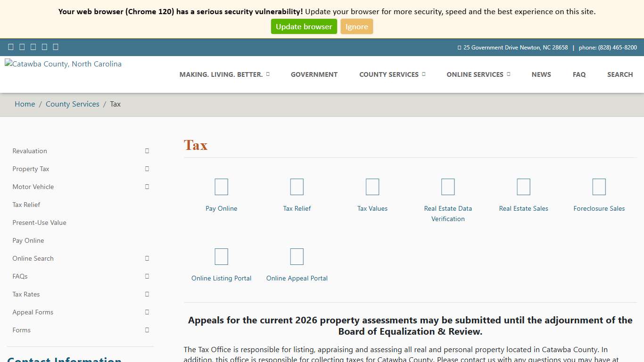The width and height of the screenshot is (644, 362).
Task: Open Real Estate Data Verification icon
Action: tap(447, 187)
